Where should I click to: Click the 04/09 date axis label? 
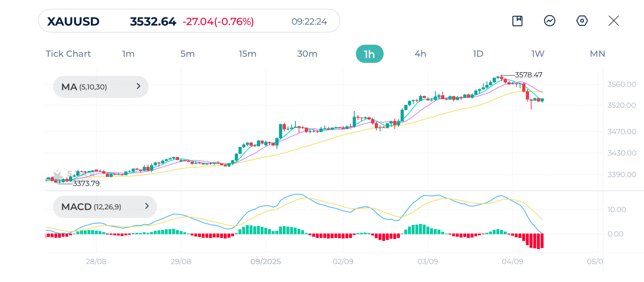click(x=512, y=262)
